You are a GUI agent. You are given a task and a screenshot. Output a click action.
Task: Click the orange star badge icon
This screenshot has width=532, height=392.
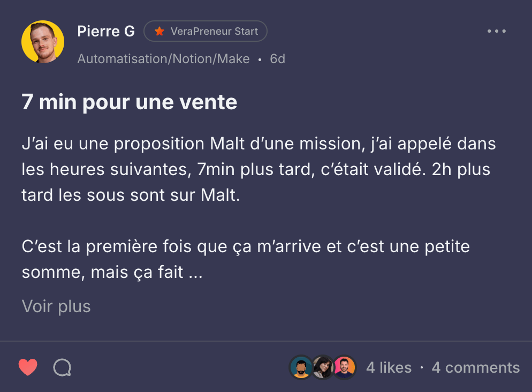point(159,32)
